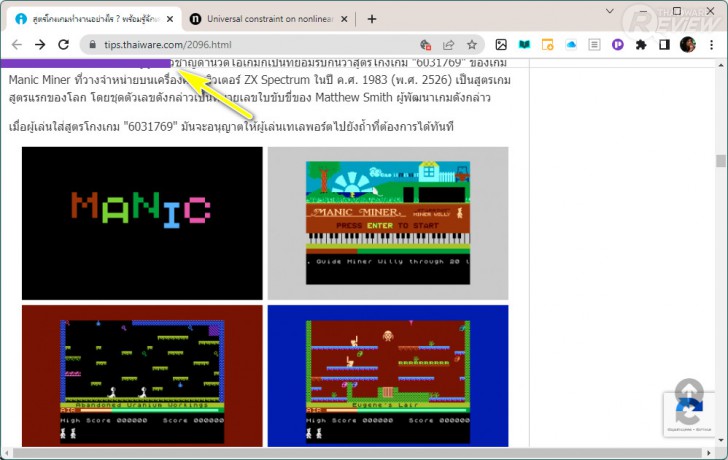
Task: Reload the current page
Action: click(64, 45)
